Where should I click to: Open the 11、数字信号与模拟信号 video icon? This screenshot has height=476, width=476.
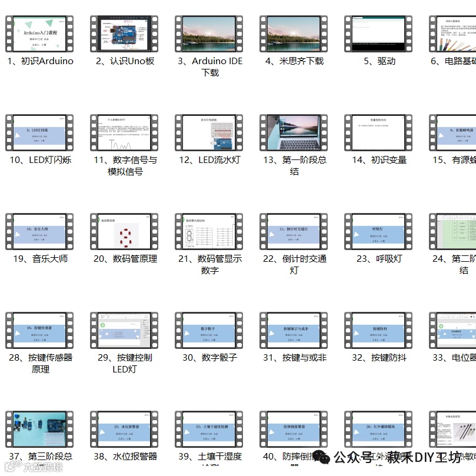(124, 132)
